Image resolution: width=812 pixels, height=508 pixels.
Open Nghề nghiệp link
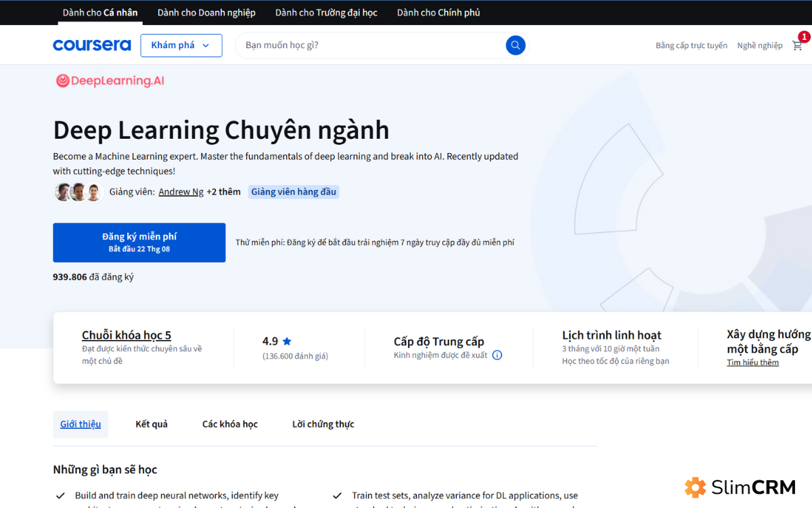760,45
